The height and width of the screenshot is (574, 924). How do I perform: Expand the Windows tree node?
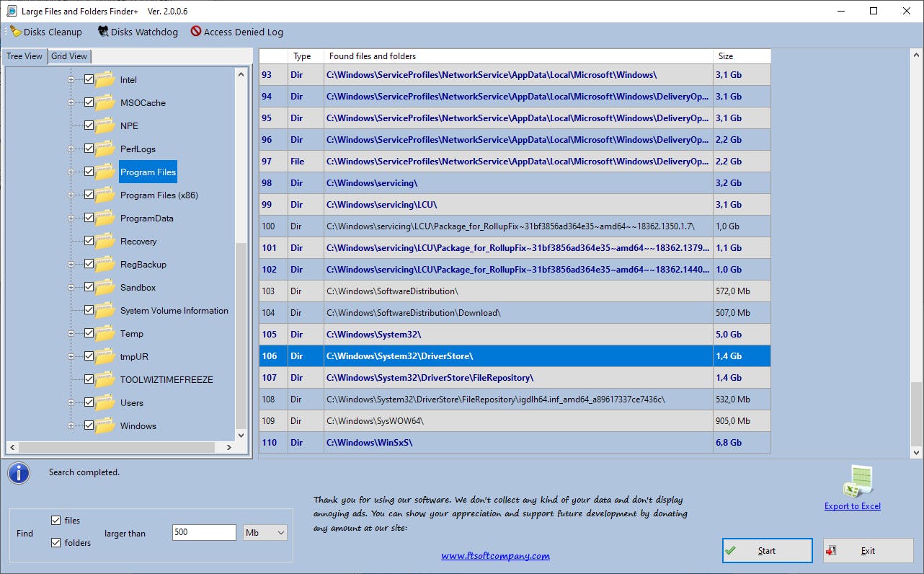[x=71, y=426]
